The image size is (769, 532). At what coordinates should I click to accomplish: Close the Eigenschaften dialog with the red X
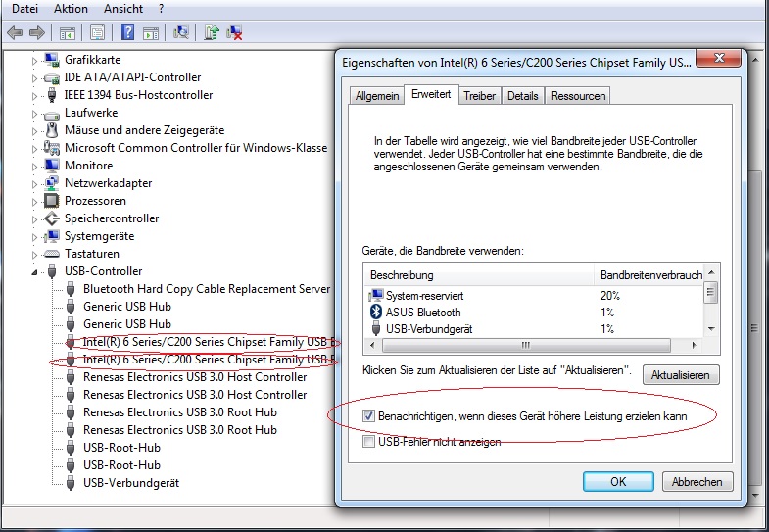click(x=718, y=59)
